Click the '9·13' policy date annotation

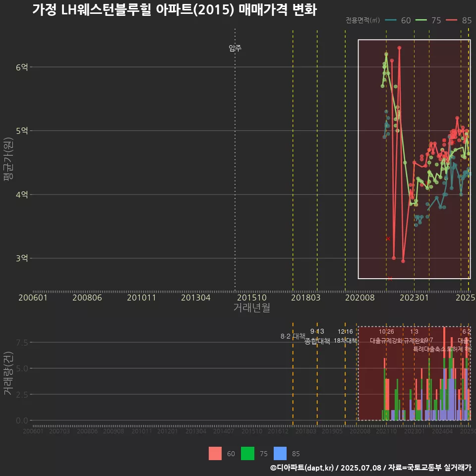click(x=317, y=331)
